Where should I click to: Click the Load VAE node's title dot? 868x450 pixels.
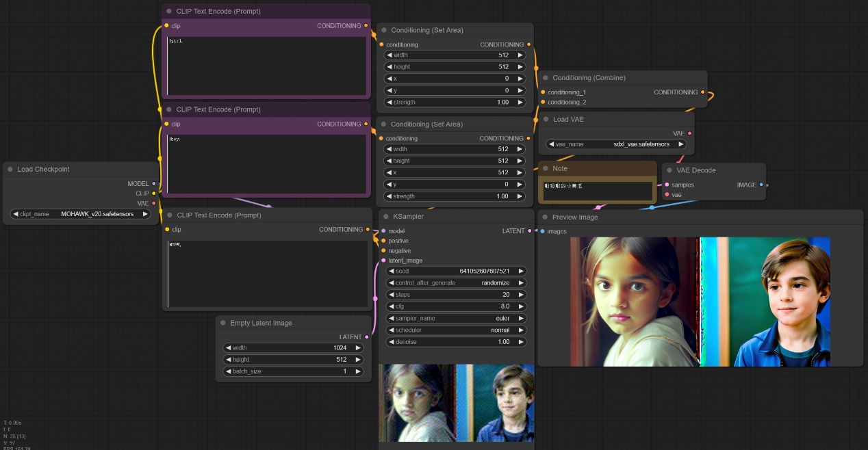546,120
